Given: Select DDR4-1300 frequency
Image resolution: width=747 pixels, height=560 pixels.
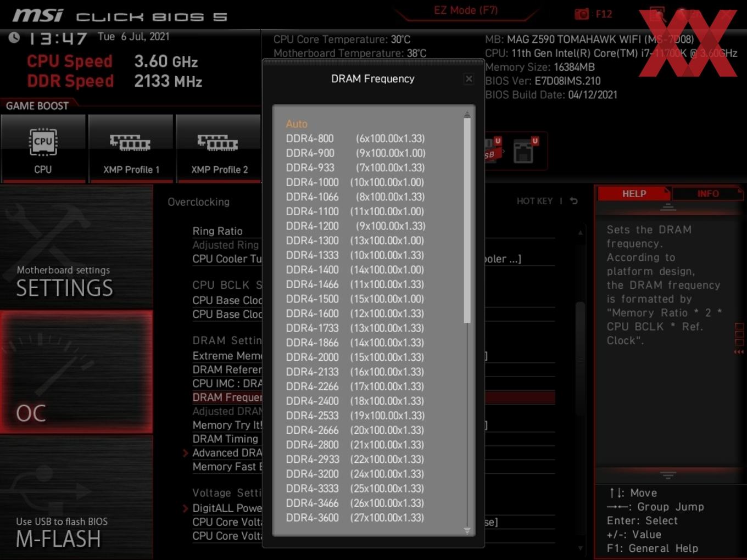Looking at the screenshot, I should click(355, 240).
